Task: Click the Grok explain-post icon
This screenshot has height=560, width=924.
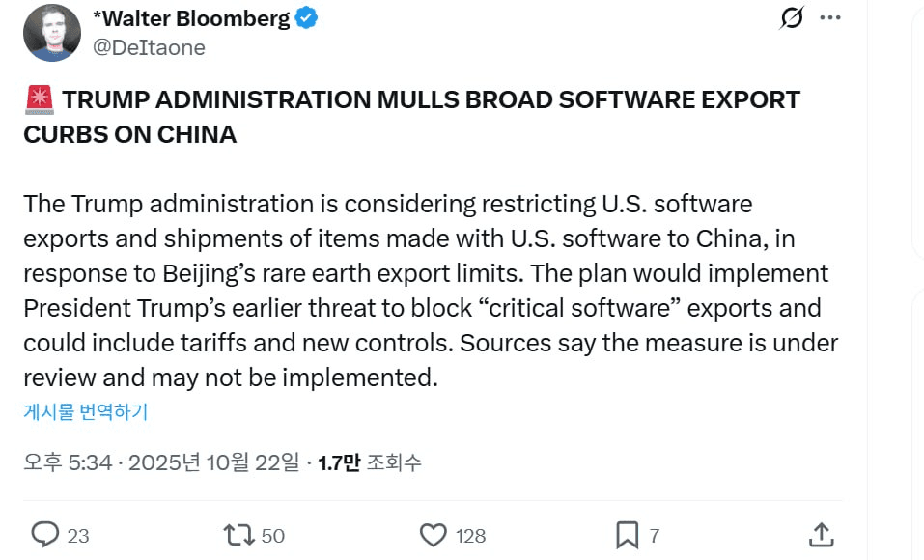Action: 792,18
